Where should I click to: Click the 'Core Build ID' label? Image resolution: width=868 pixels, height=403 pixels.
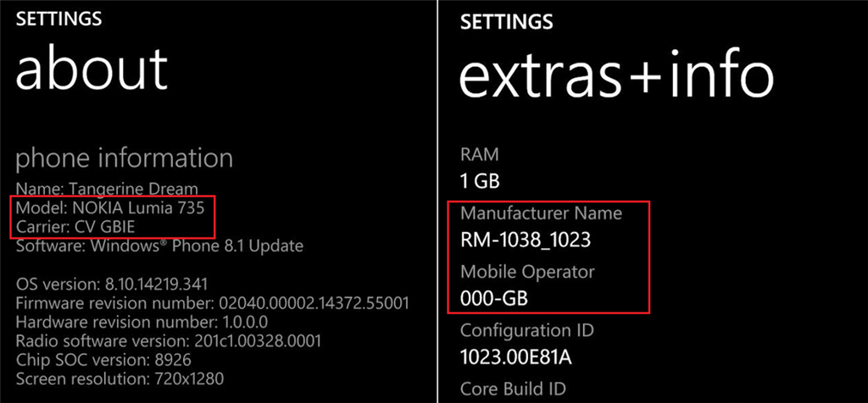pyautogui.click(x=513, y=389)
